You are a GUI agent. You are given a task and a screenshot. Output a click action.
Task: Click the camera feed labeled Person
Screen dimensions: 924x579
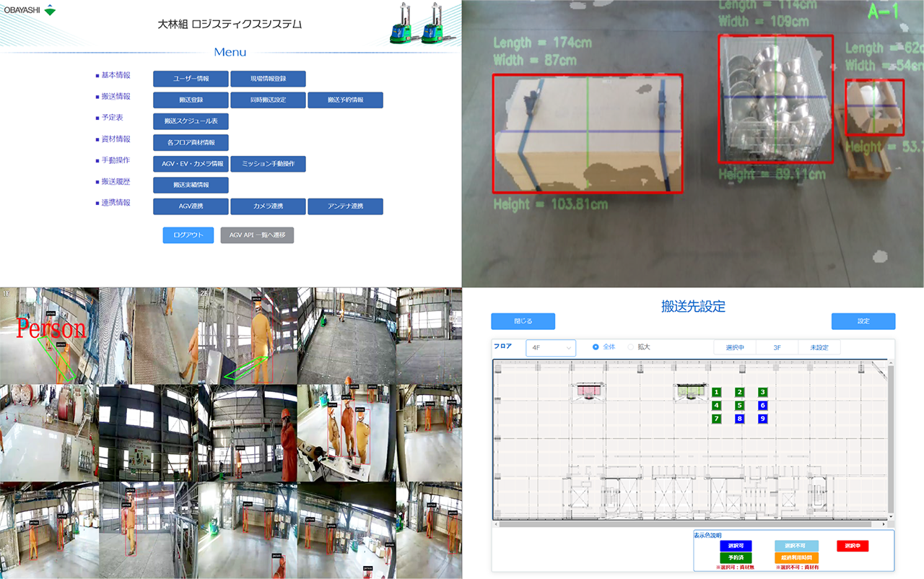click(x=49, y=336)
